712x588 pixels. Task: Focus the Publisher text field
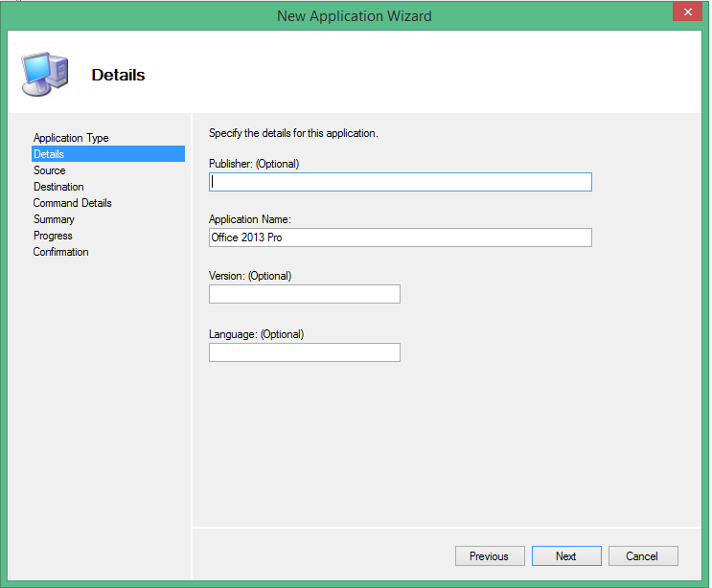pyautogui.click(x=400, y=182)
